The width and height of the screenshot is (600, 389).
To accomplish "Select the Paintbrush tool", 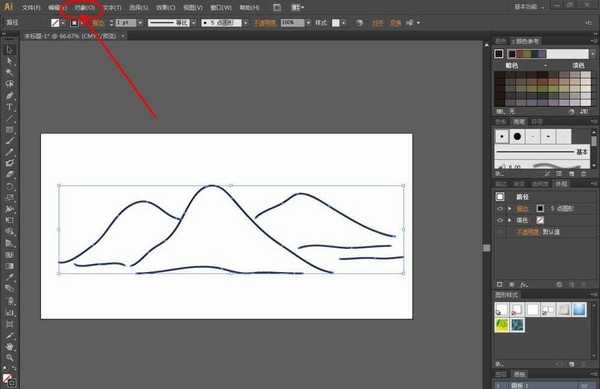I will (x=10, y=141).
